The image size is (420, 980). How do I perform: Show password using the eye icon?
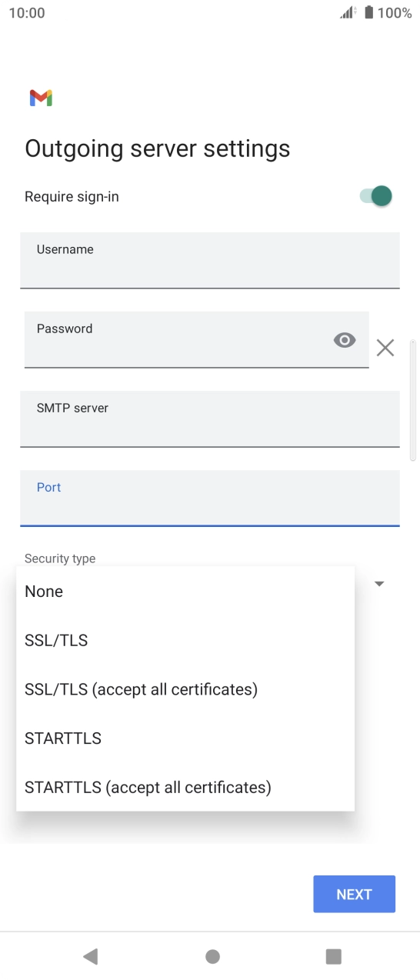click(x=345, y=340)
